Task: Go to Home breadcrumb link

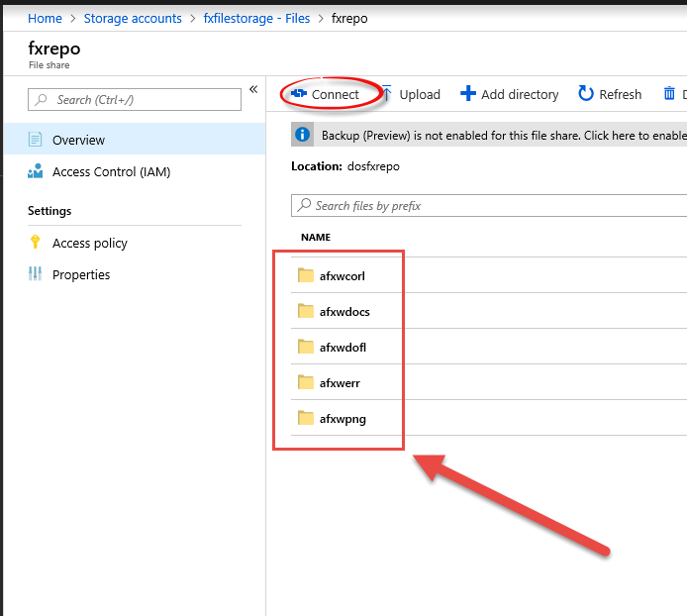Action: coord(45,19)
